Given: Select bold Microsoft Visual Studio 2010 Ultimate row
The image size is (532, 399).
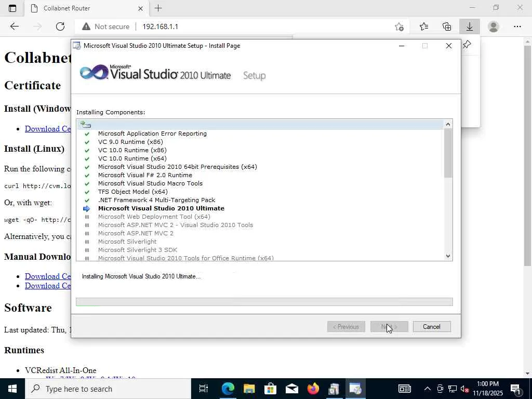Looking at the screenshot, I should pyautogui.click(x=161, y=208).
